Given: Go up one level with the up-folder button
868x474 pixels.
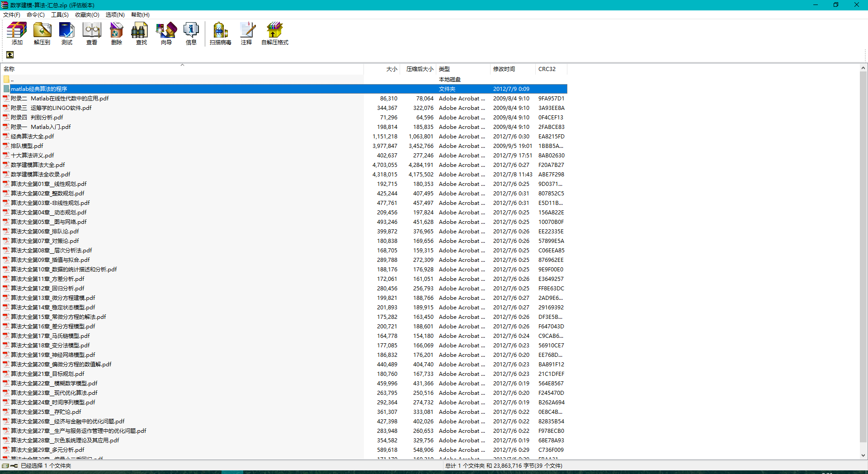Looking at the screenshot, I should point(10,55).
